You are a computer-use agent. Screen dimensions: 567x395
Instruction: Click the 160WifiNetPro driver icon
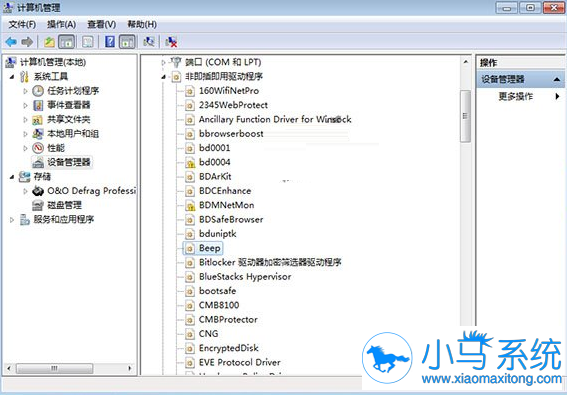click(190, 91)
